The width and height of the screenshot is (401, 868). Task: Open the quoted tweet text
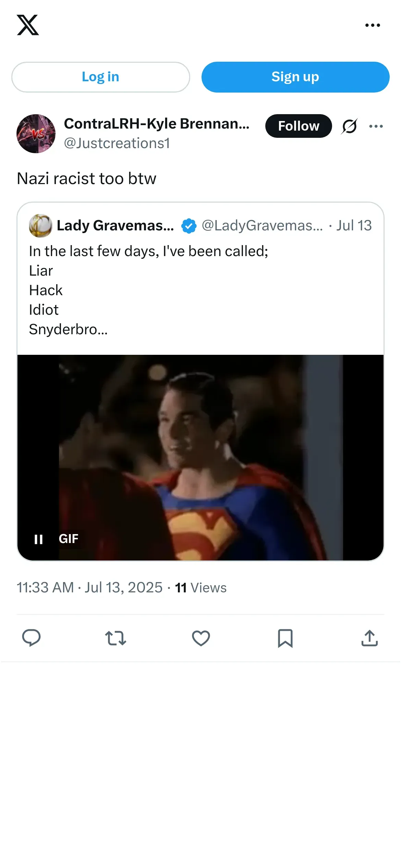(148, 290)
